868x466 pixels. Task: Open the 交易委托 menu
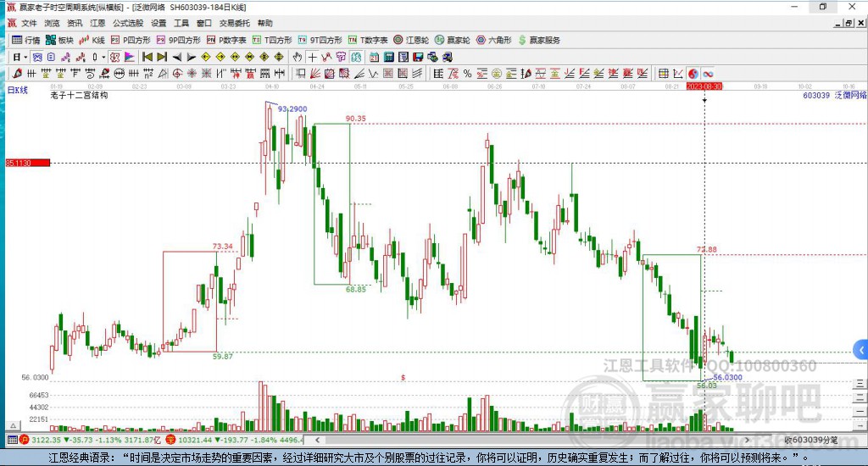(234, 23)
